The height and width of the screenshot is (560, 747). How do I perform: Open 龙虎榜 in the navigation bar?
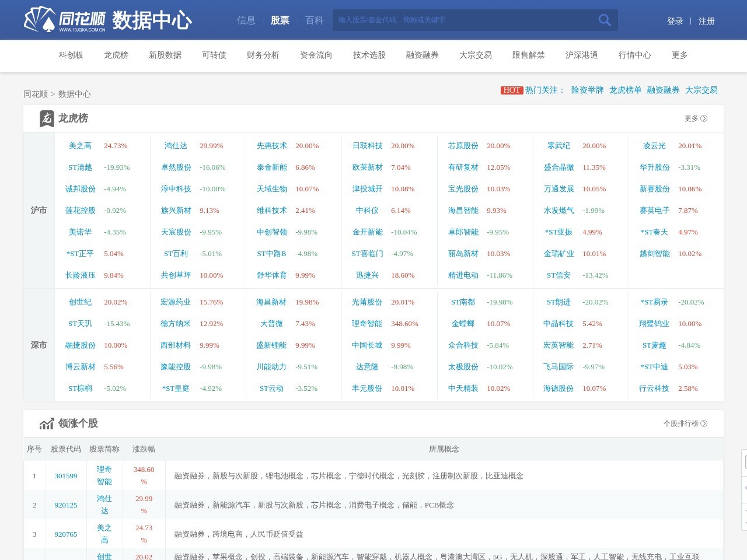[116, 55]
